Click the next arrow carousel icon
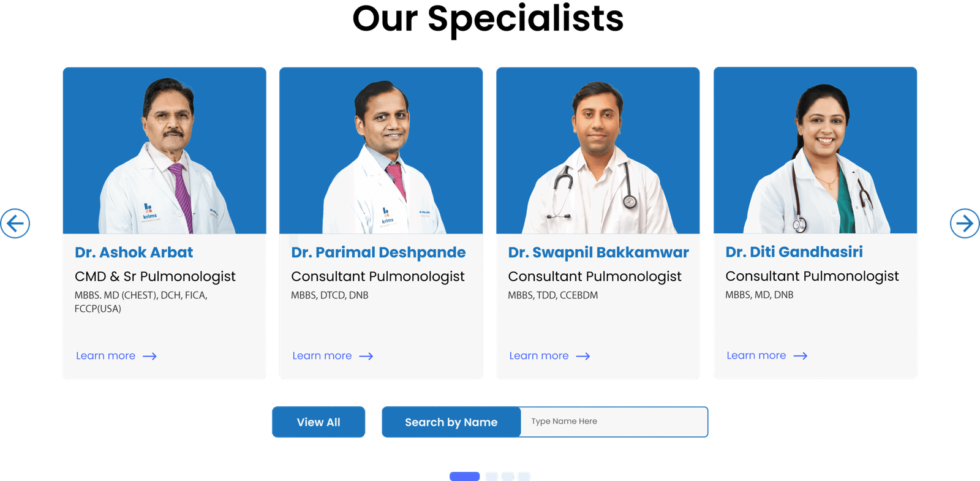The image size is (980, 481). [965, 223]
